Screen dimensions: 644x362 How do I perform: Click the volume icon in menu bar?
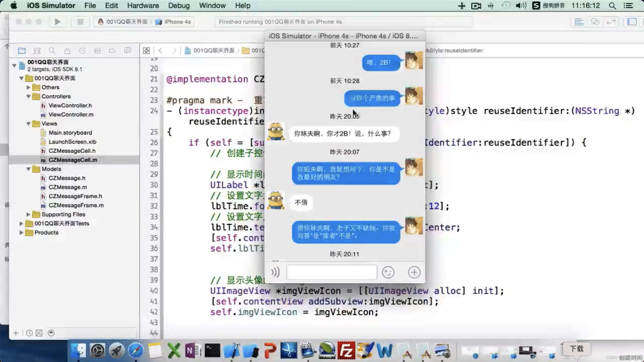tap(521, 6)
